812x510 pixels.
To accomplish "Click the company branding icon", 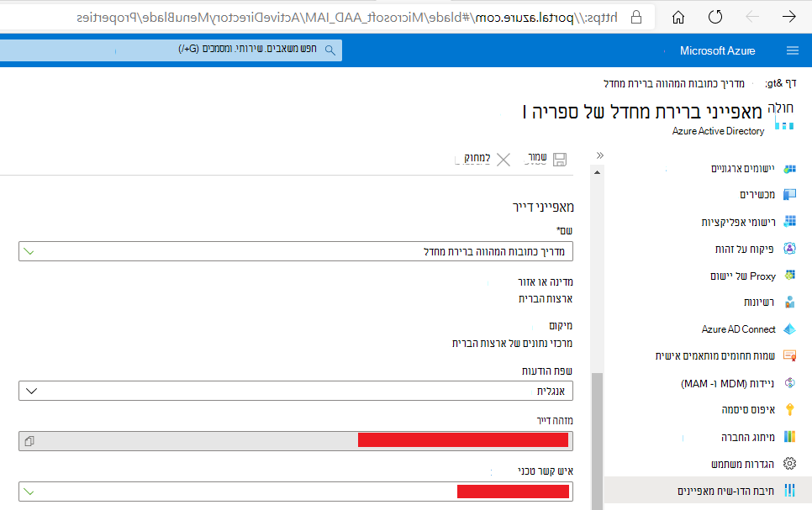I will [x=790, y=436].
